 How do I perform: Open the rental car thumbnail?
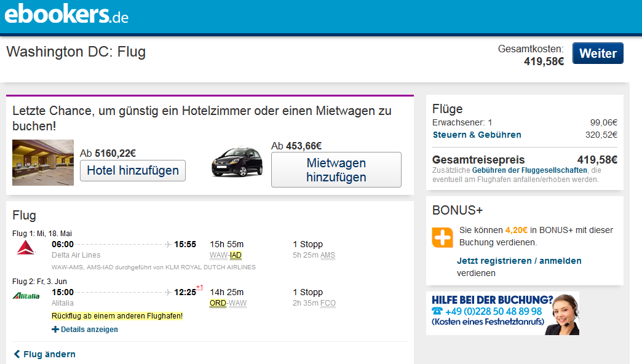(237, 162)
